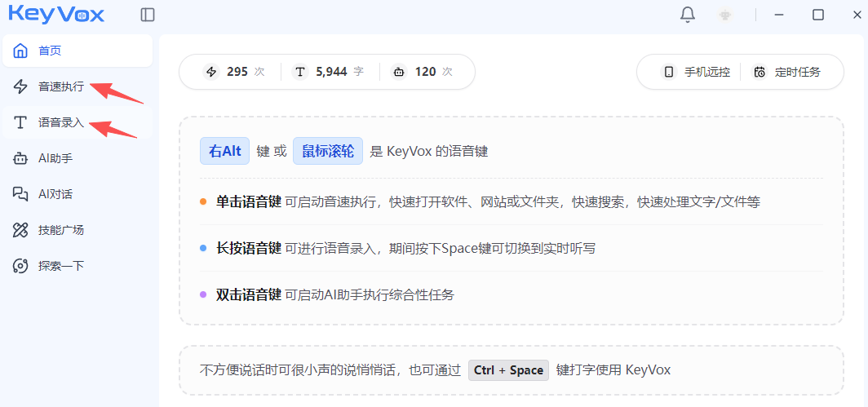Click the home icon in sidebar
868x407 pixels.
tap(20, 51)
